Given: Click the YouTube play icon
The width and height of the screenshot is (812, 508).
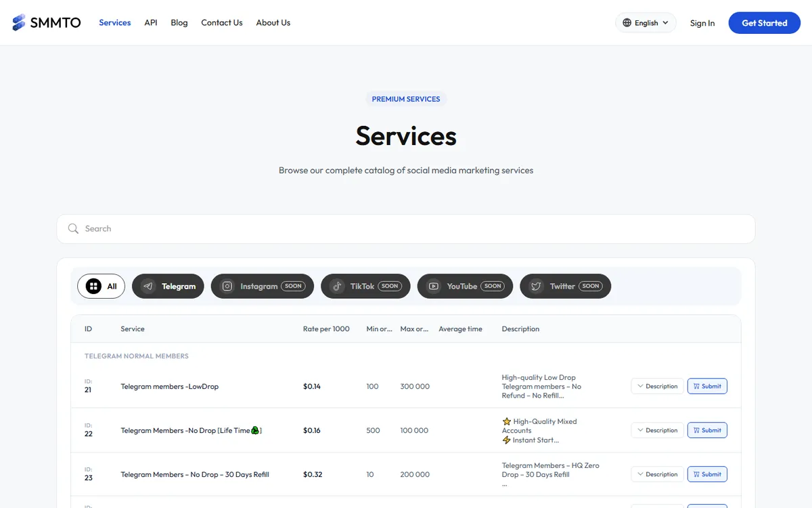Looking at the screenshot, I should coord(434,286).
